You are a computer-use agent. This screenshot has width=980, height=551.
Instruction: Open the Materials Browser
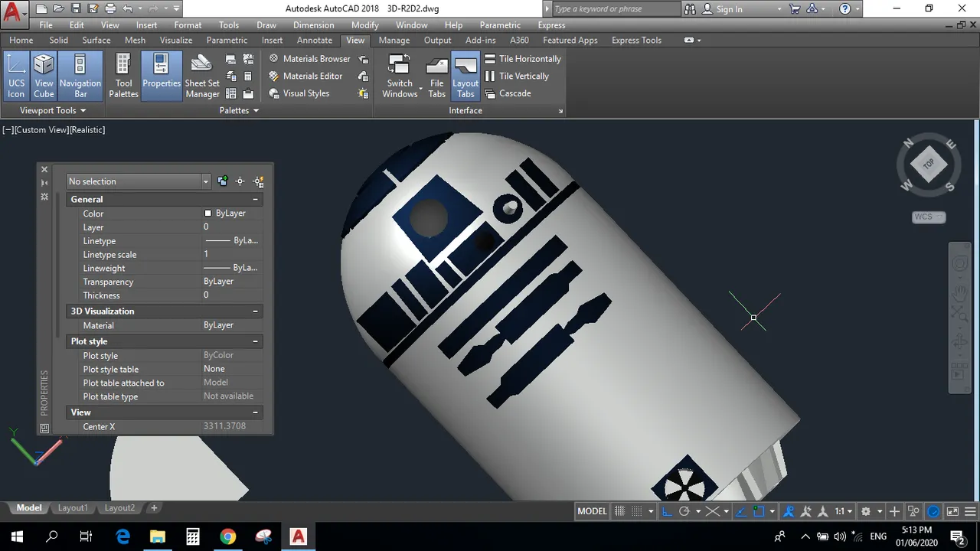click(309, 59)
